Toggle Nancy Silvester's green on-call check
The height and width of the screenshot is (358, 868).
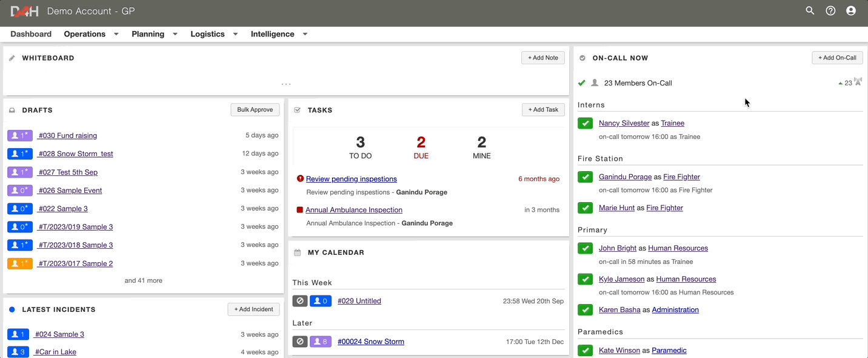[585, 123]
